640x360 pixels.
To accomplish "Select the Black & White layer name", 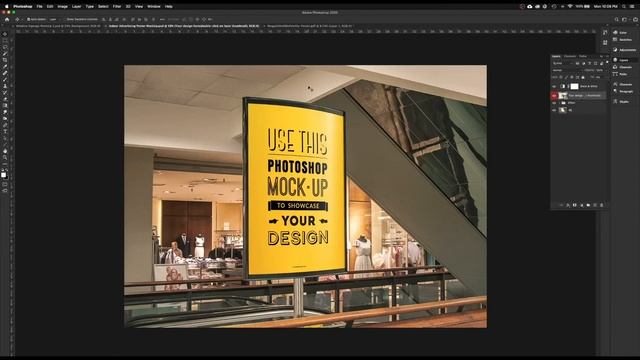I will pos(589,86).
